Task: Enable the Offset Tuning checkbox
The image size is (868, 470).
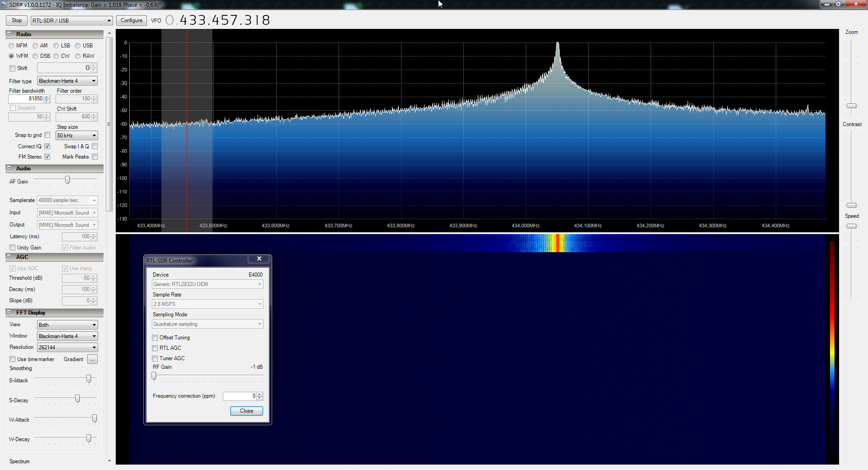Action: (155, 338)
